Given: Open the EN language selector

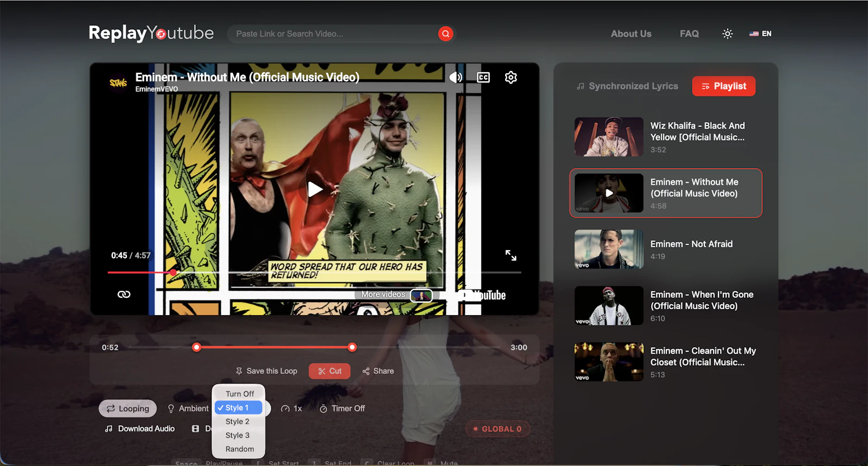Looking at the screenshot, I should [x=760, y=34].
